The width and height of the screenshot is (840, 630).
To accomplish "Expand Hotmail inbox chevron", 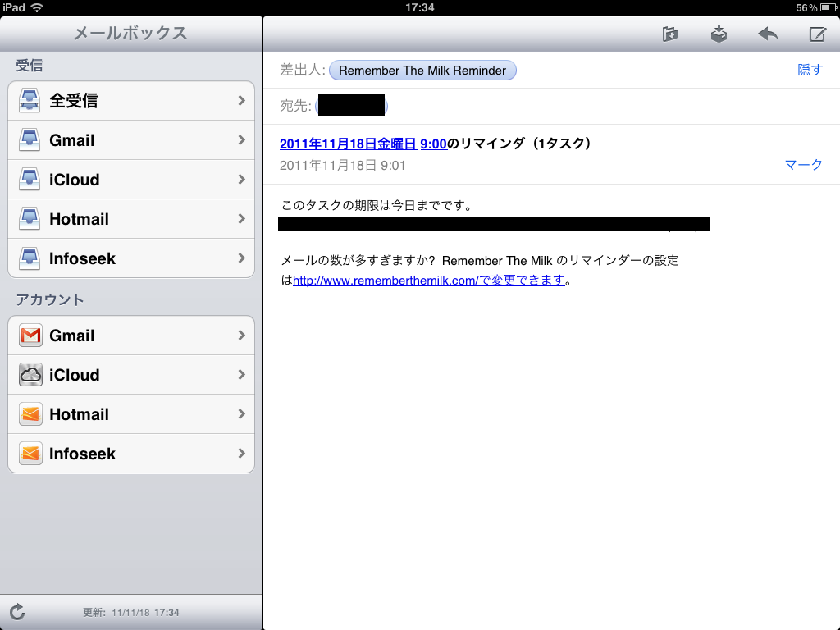I will 242,218.
